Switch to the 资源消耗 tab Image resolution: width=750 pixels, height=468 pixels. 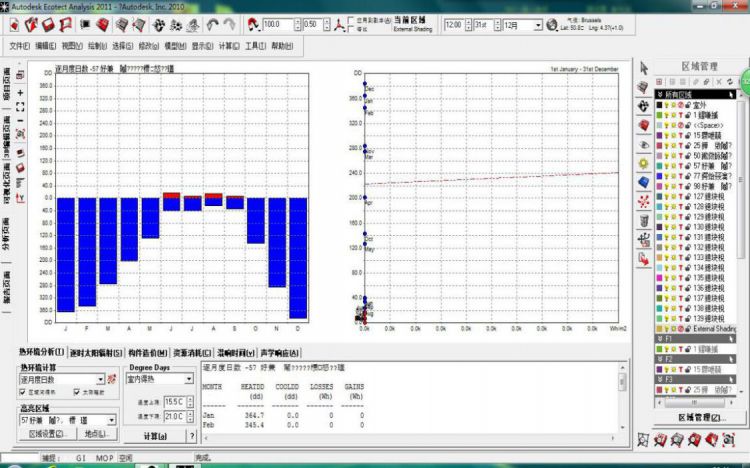pyautogui.click(x=193, y=353)
